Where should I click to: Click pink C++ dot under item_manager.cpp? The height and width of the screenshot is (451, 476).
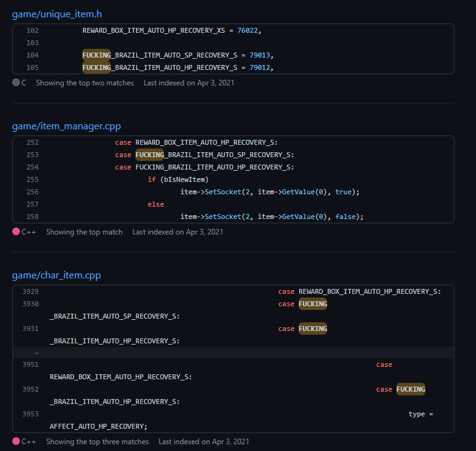tap(16, 231)
